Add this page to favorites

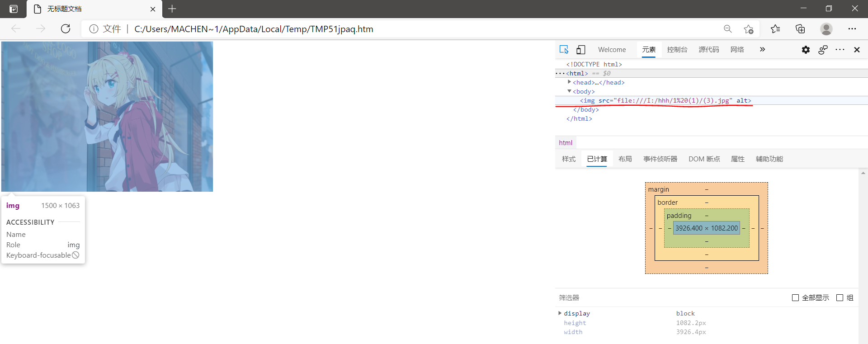[x=749, y=29]
